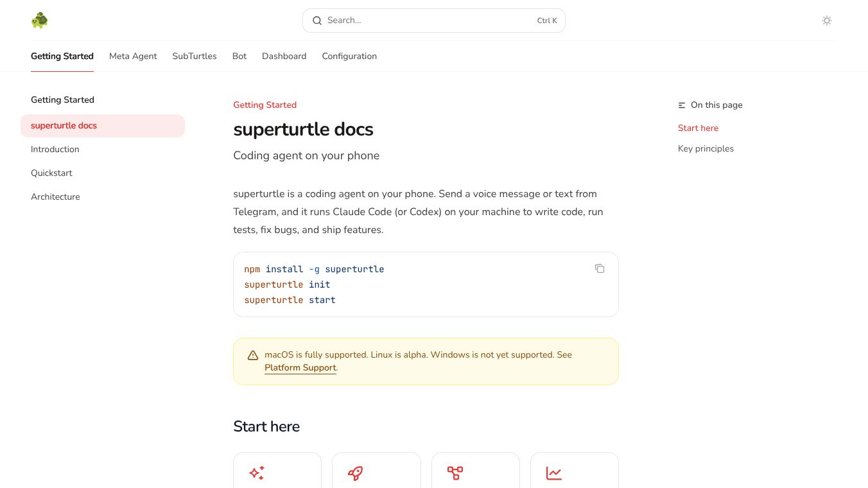Open the Configuration menu item
The height and width of the screenshot is (488, 868).
coord(349,57)
